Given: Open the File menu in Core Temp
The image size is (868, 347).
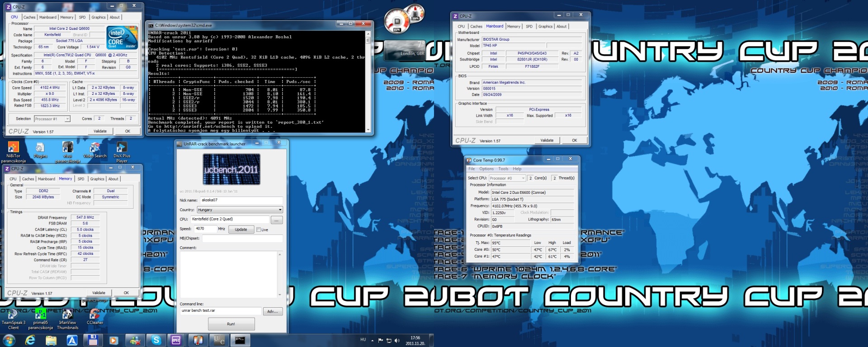Looking at the screenshot, I should pos(472,169).
